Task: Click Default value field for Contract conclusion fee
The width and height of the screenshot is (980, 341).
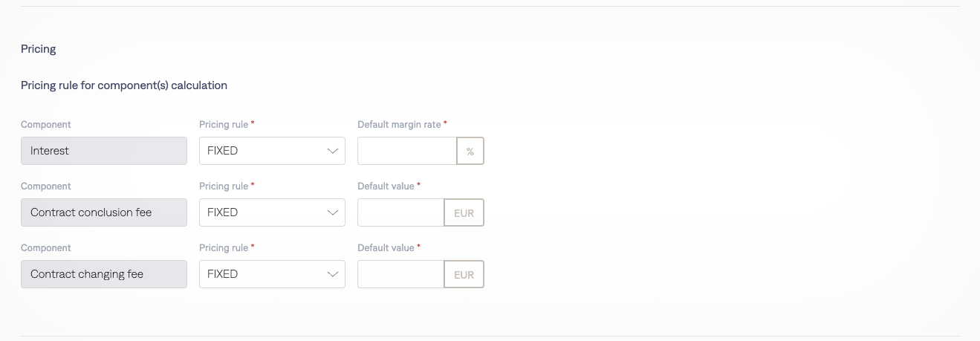Action: (x=400, y=212)
